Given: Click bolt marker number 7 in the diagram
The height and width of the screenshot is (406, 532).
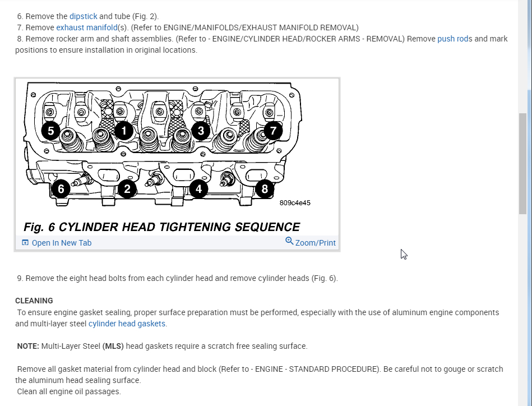Looking at the screenshot, I should (273, 131).
